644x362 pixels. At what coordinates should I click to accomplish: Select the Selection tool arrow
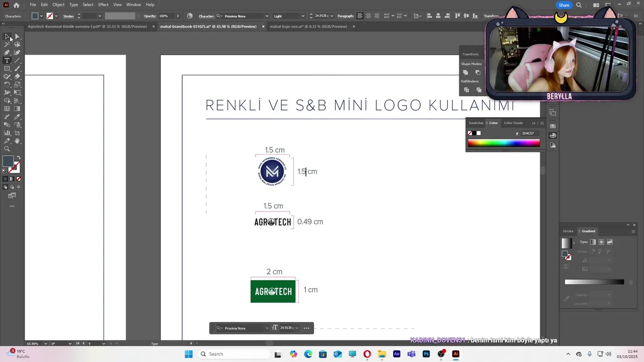coord(7,37)
